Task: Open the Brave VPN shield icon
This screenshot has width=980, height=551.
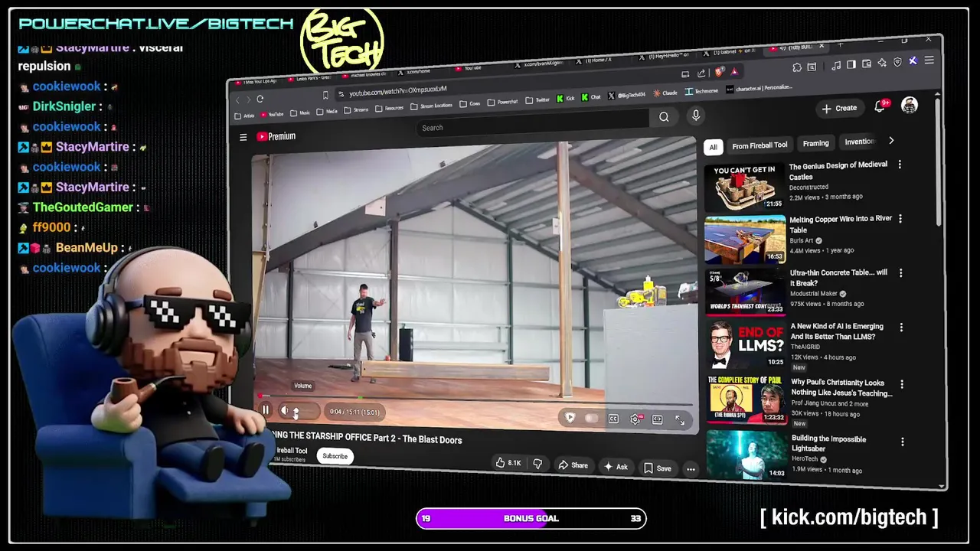Action: 897,62
